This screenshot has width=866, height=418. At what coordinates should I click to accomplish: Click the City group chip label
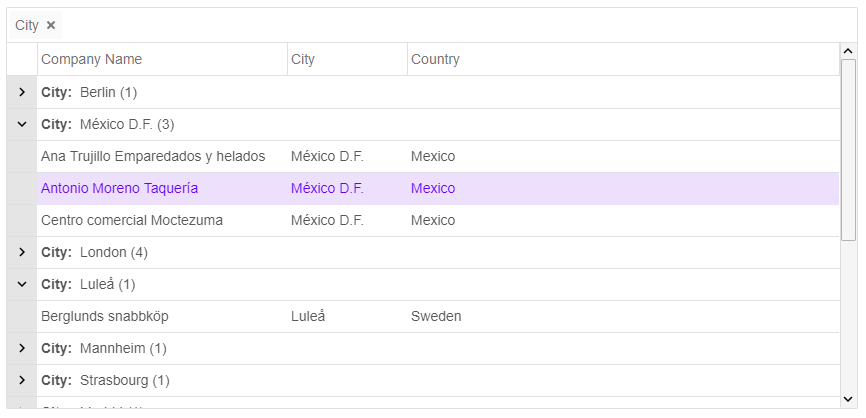point(27,25)
